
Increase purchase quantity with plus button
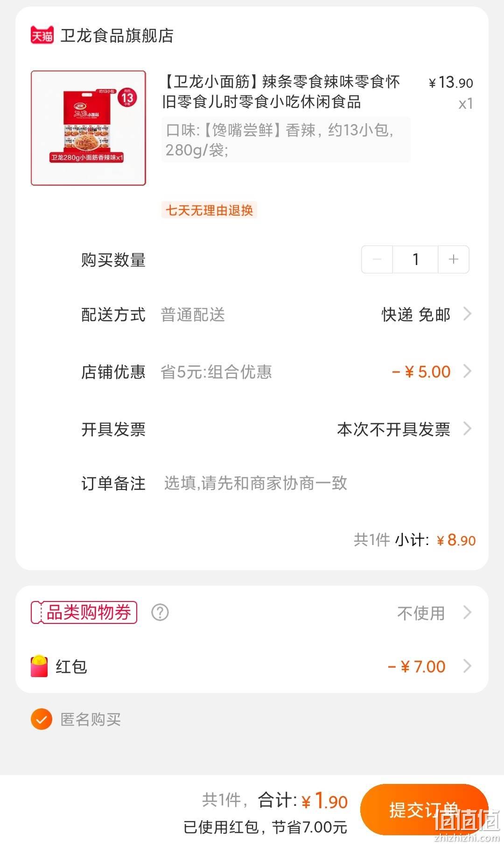click(454, 259)
